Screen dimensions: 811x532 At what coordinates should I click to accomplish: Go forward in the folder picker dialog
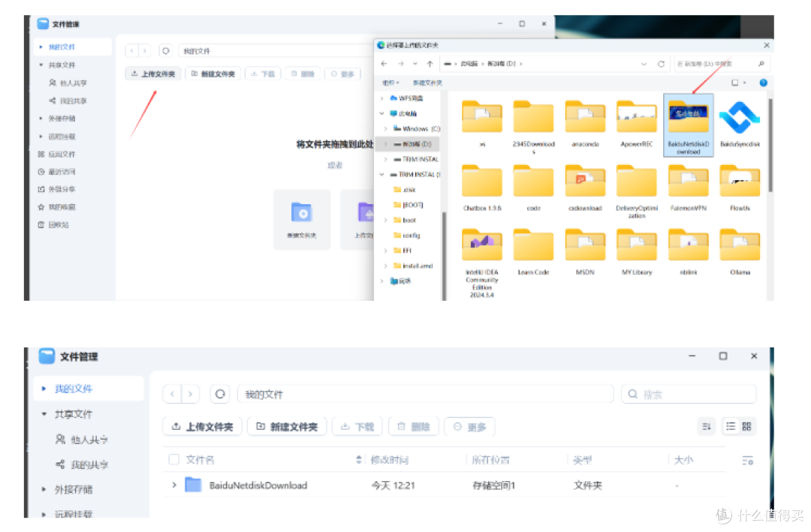tap(401, 64)
